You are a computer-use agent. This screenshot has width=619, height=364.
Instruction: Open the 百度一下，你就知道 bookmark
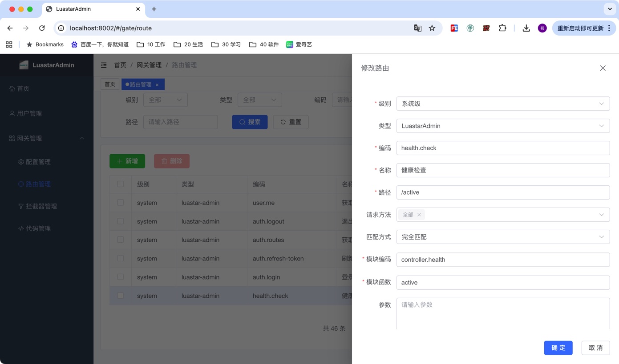[100, 44]
